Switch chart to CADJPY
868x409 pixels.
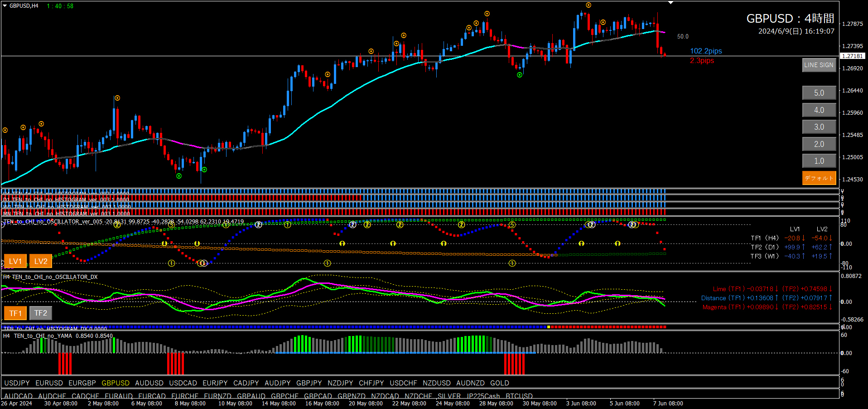(246, 383)
